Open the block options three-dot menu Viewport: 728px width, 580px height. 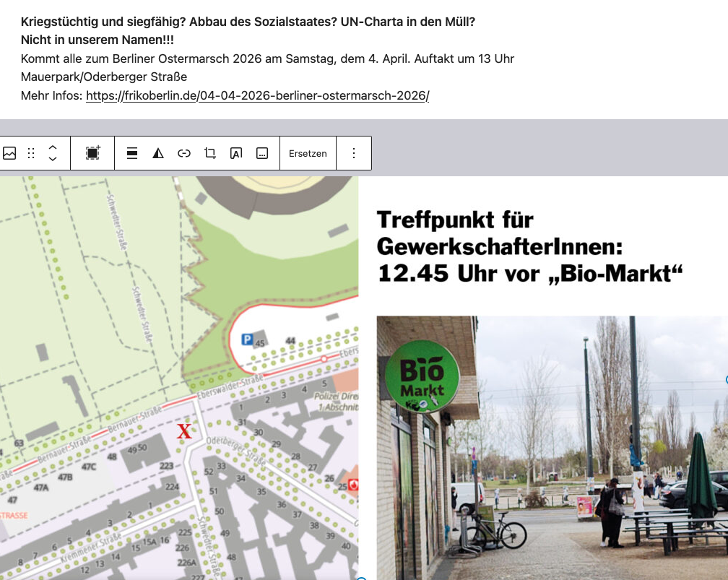354,153
